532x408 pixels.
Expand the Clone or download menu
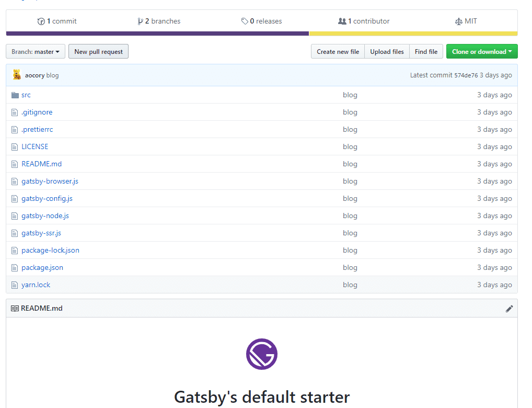(482, 51)
